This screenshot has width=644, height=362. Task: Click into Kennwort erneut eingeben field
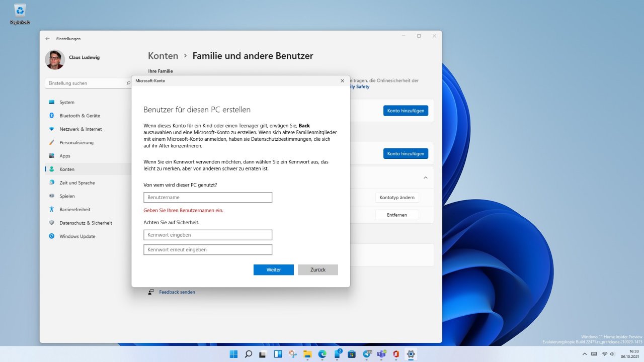point(208,249)
